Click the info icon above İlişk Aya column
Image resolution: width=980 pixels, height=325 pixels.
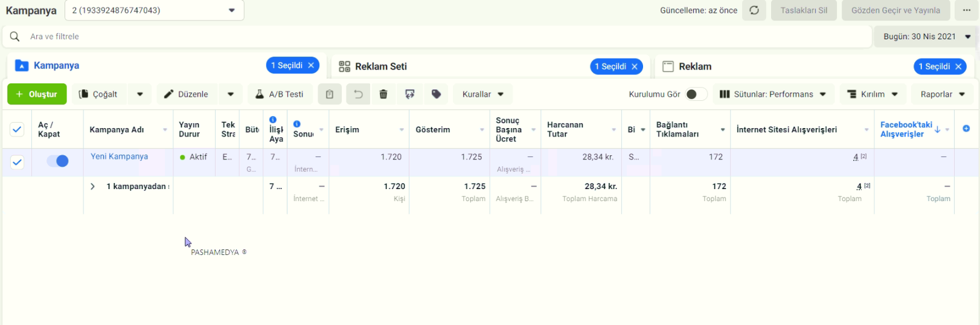(273, 120)
